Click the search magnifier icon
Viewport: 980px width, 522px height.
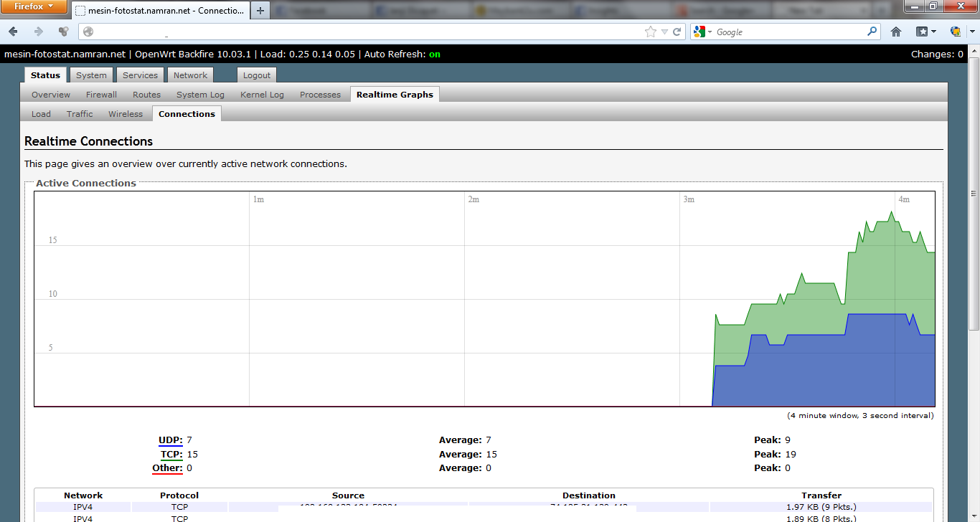point(872,32)
